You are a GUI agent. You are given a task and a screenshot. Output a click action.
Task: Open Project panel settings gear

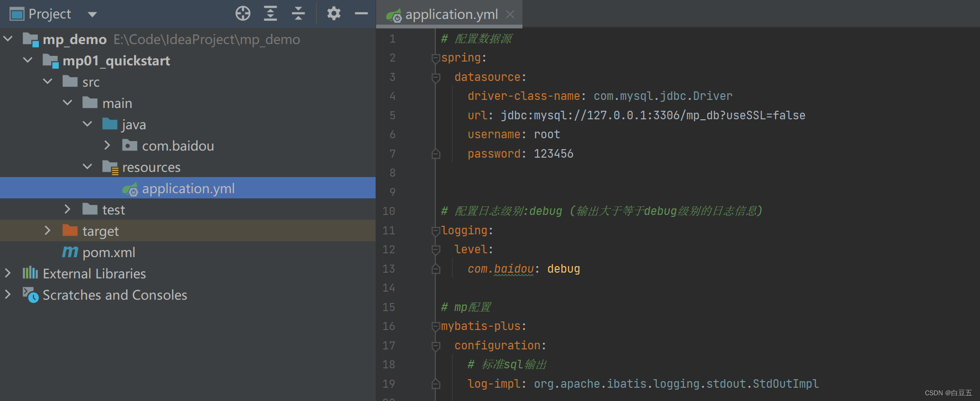tap(334, 13)
